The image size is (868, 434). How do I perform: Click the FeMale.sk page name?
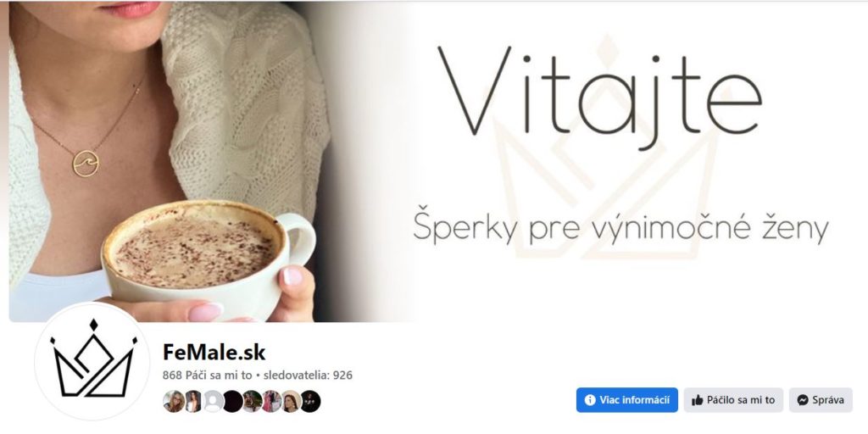pos(214,352)
